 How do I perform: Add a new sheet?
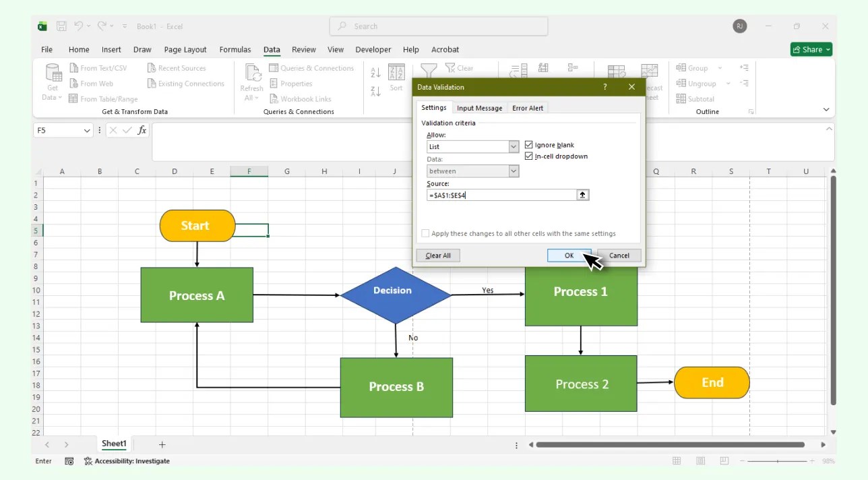click(162, 444)
